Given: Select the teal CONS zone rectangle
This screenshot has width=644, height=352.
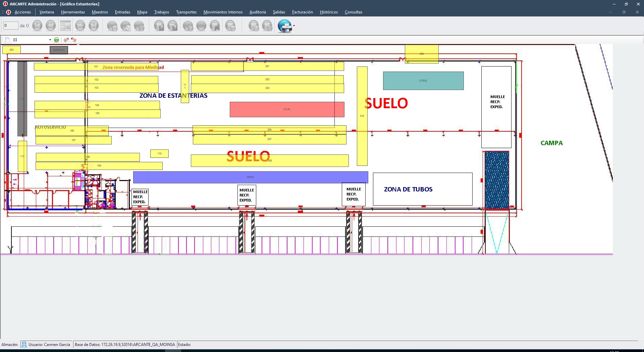Looking at the screenshot, I should 423,81.
